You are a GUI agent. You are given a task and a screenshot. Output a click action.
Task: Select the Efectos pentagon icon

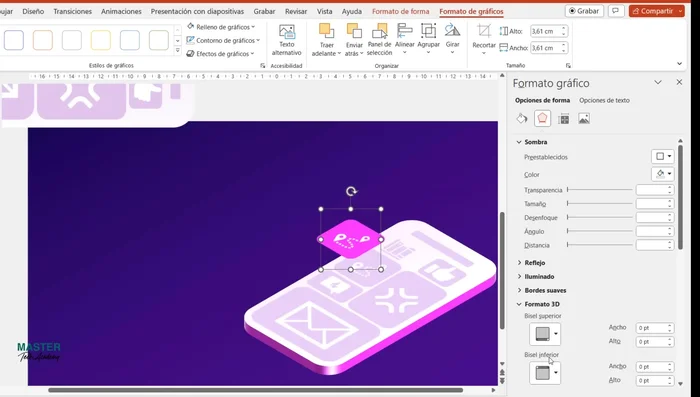542,119
